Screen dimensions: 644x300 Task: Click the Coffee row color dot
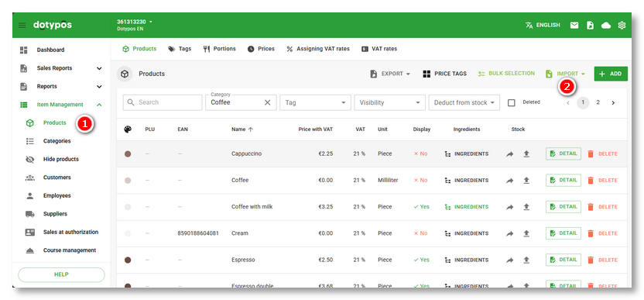pos(128,181)
